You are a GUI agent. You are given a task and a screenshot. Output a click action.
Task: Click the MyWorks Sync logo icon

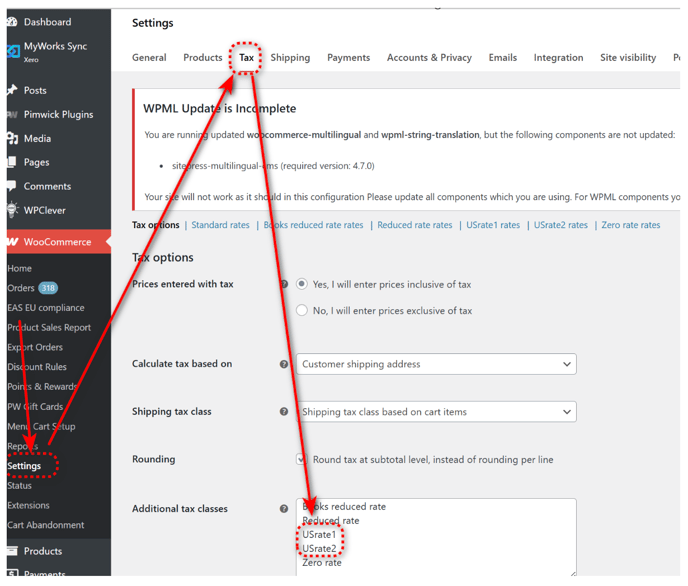click(13, 52)
